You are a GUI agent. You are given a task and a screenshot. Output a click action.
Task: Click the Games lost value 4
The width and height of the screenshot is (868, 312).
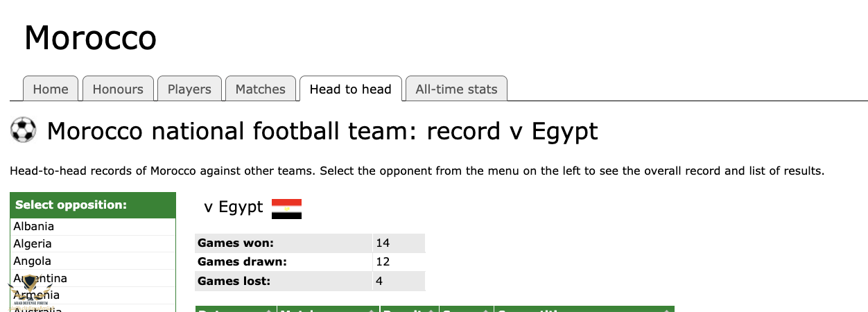(x=399, y=281)
